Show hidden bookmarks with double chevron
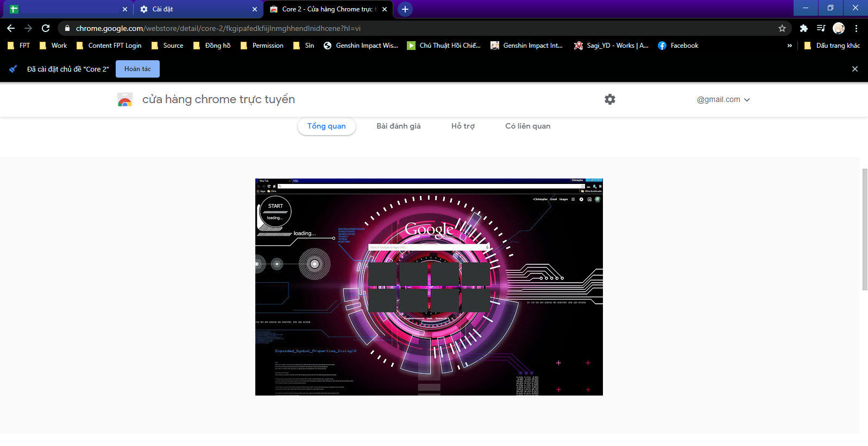868x446 pixels. click(789, 46)
